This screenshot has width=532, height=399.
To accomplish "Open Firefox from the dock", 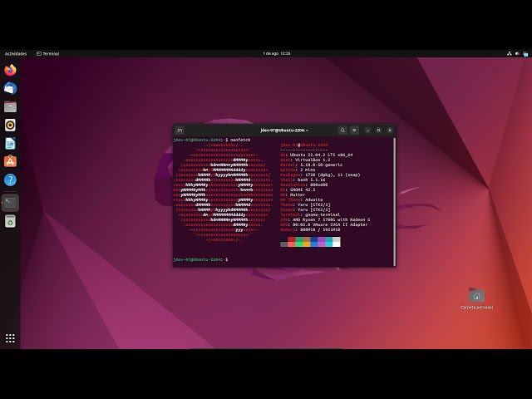I will tap(10, 70).
